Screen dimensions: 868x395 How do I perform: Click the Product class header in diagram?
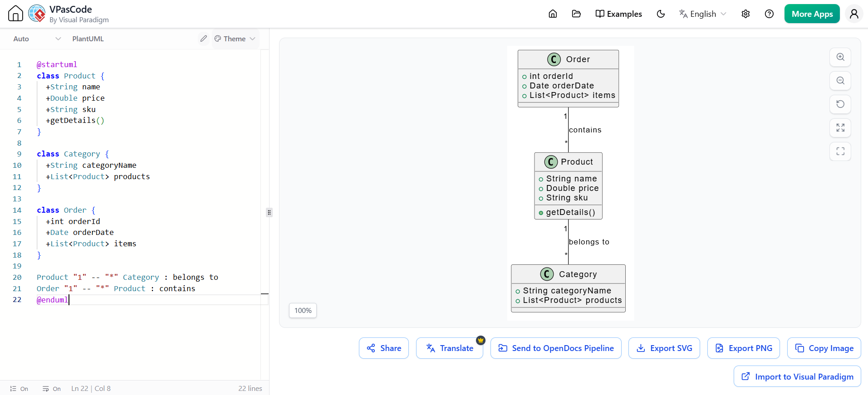click(x=568, y=162)
